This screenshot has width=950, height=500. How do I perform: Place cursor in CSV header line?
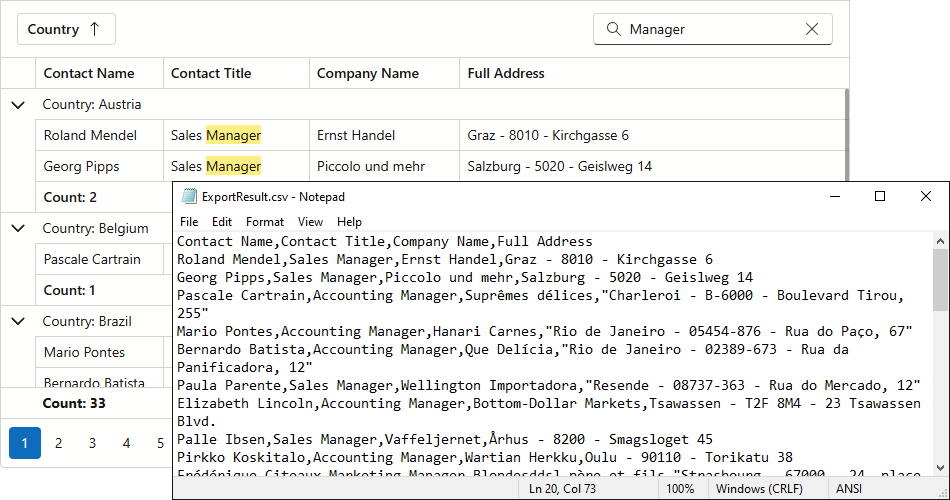(x=385, y=242)
